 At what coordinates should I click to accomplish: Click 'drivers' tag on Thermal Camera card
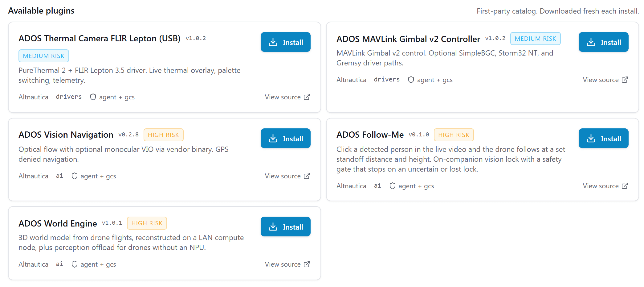tap(69, 97)
